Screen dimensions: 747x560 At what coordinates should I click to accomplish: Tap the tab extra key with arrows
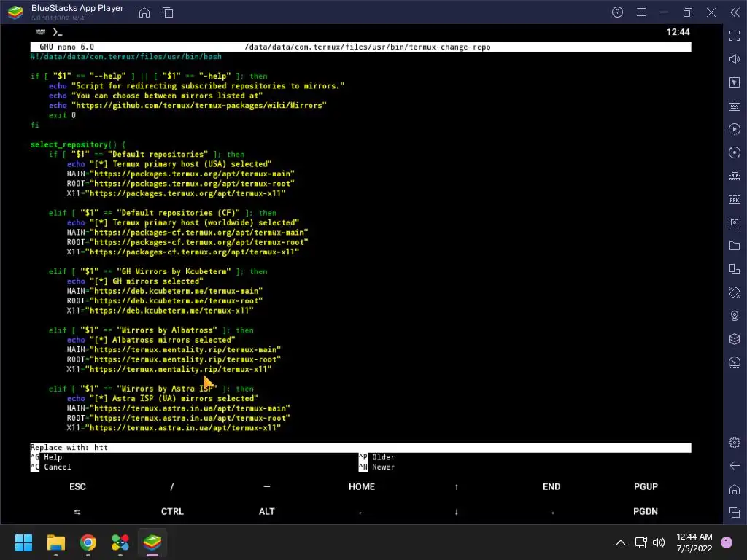77,511
